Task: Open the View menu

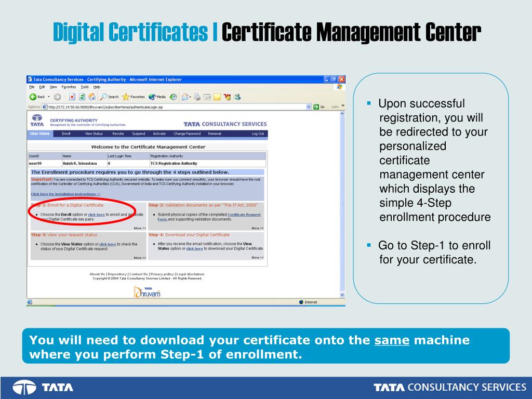Action: (54, 87)
